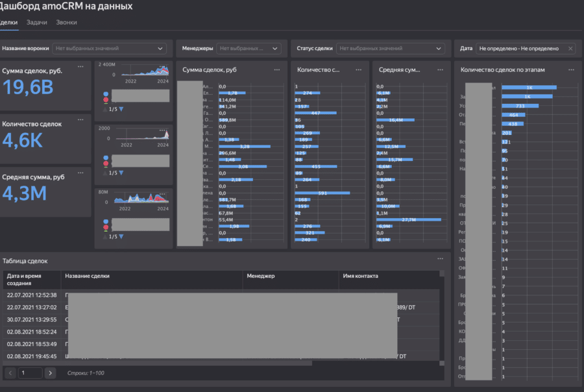Open three-dot menu of Средняя сумма, руб indicator
The width and height of the screenshot is (584, 392).
pyautogui.click(x=80, y=173)
